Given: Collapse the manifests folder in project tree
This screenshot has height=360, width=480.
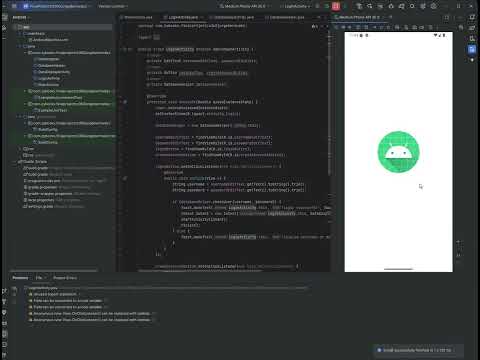Looking at the screenshot, I should pos(20,34).
